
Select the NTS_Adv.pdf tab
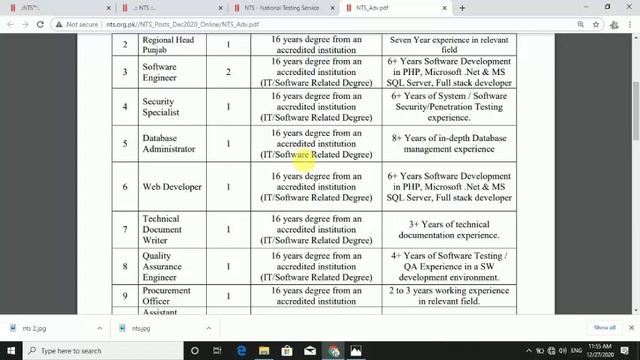pos(394,8)
